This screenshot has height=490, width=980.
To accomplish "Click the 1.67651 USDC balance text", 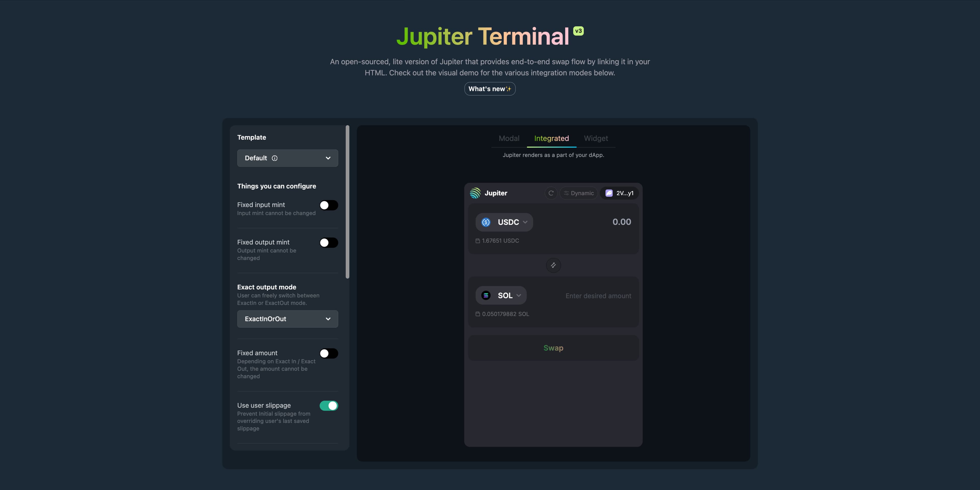I will 500,241.
